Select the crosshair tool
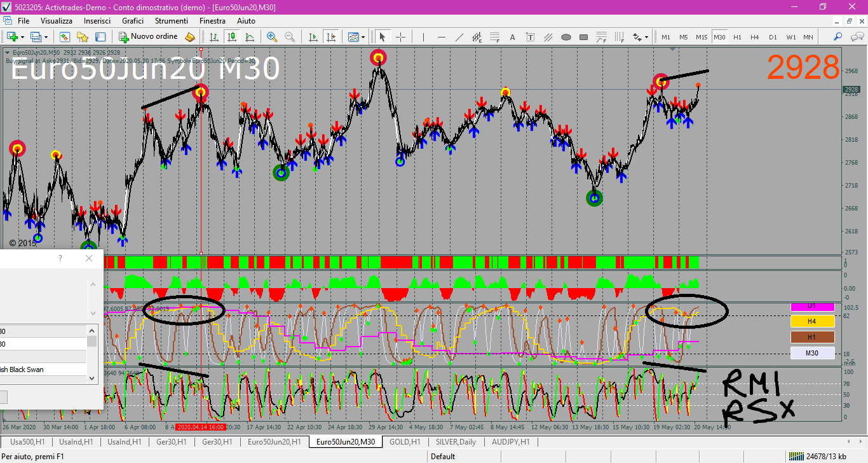 point(400,37)
